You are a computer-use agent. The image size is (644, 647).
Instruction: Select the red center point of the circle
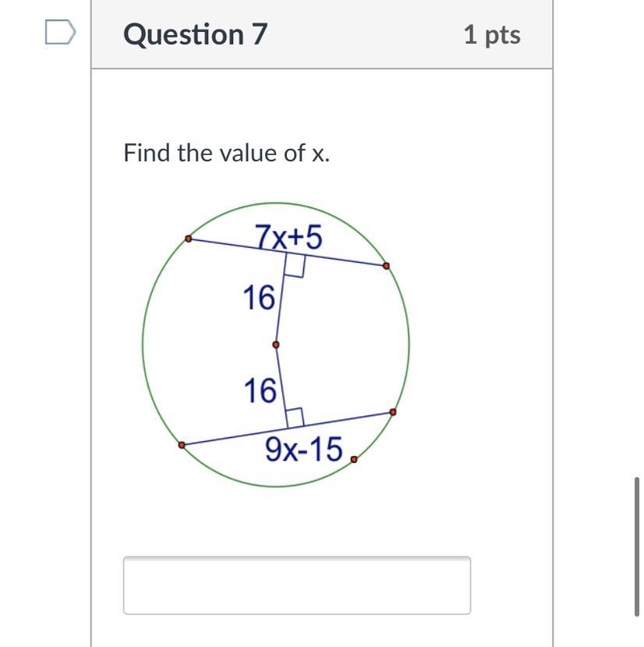276,345
